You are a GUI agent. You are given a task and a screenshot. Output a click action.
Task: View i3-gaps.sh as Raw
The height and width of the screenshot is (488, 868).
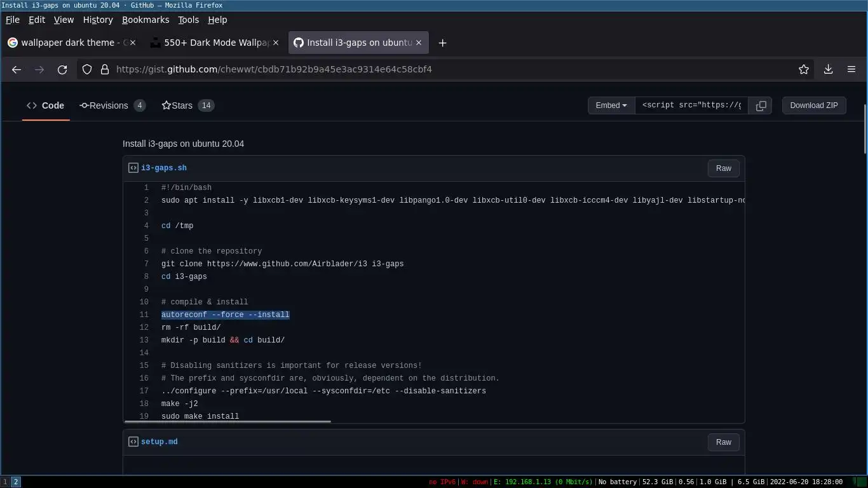724,168
